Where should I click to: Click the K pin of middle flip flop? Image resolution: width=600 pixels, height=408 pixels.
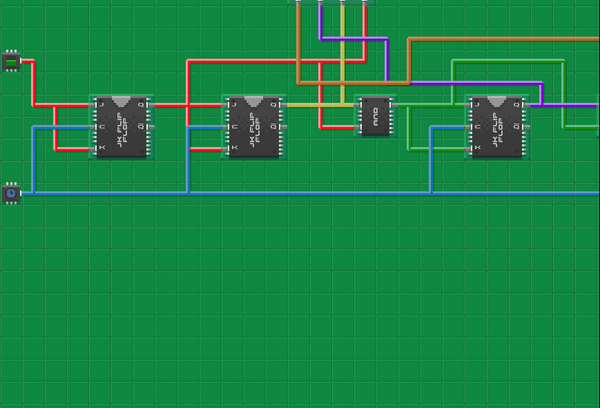(224, 149)
